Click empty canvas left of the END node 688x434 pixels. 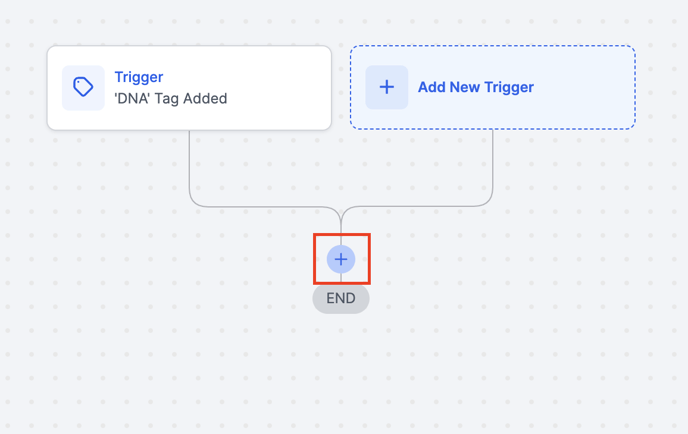click(200, 298)
